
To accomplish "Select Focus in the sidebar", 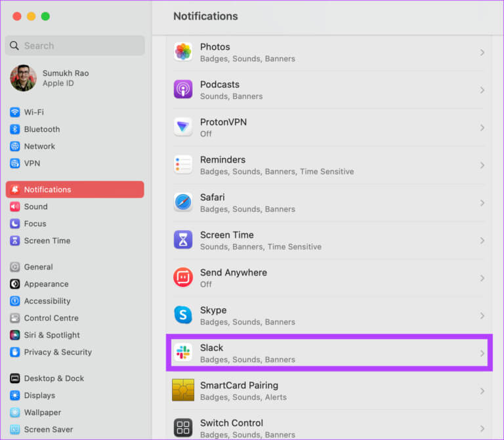I will pyautogui.click(x=75, y=224).
